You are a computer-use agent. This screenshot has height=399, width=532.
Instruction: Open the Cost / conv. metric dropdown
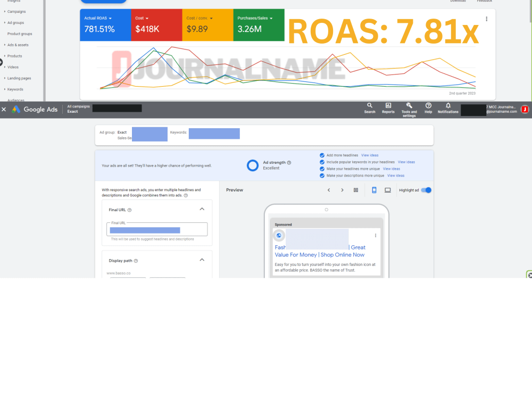pos(211,18)
